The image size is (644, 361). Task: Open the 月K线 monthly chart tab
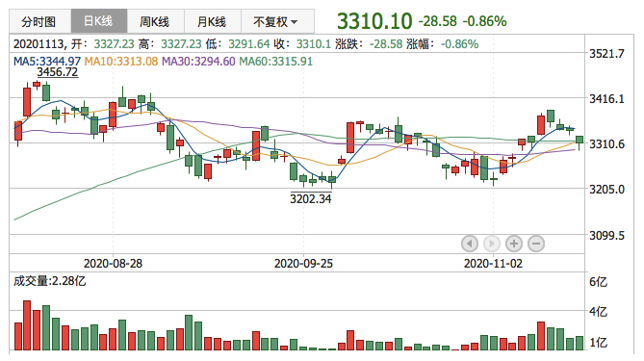[213, 21]
